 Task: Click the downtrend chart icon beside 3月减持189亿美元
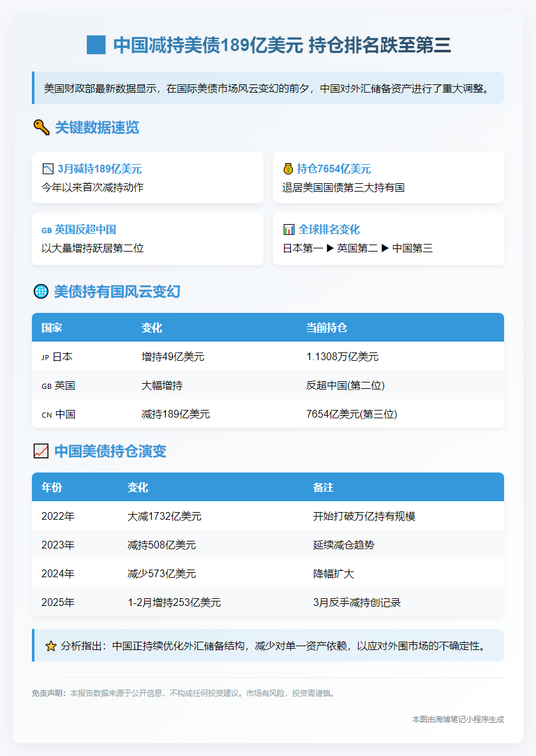click(48, 169)
